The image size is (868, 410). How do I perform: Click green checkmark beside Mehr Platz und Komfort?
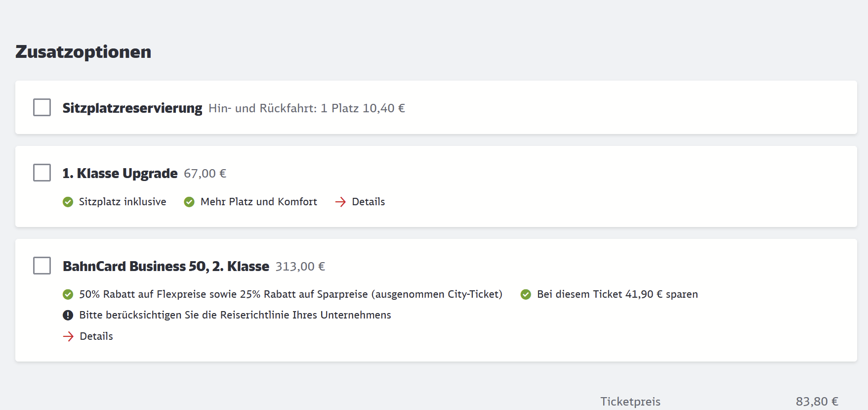pos(189,202)
